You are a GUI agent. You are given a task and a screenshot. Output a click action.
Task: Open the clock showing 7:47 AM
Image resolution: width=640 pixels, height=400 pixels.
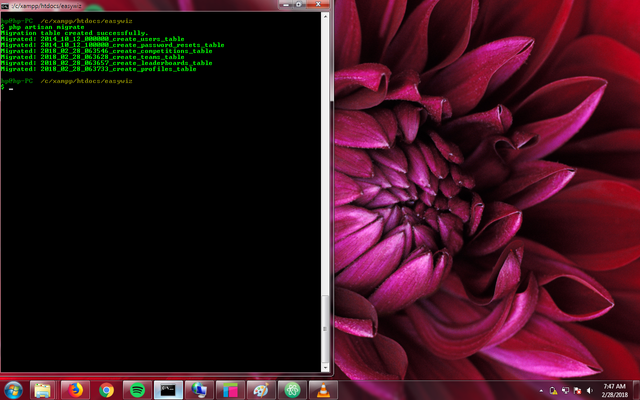coord(614,390)
